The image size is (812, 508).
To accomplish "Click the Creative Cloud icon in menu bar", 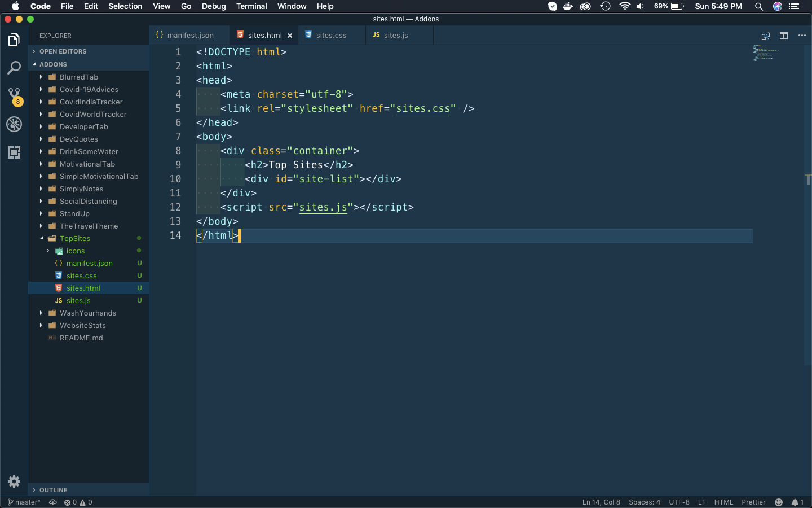I will pos(586,6).
